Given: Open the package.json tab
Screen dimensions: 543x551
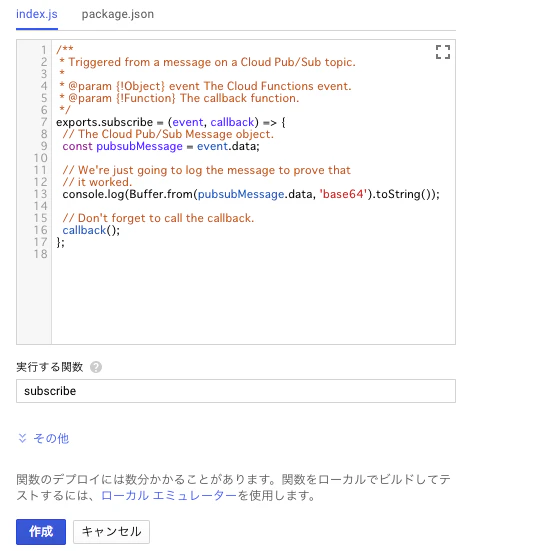Looking at the screenshot, I should [x=118, y=14].
